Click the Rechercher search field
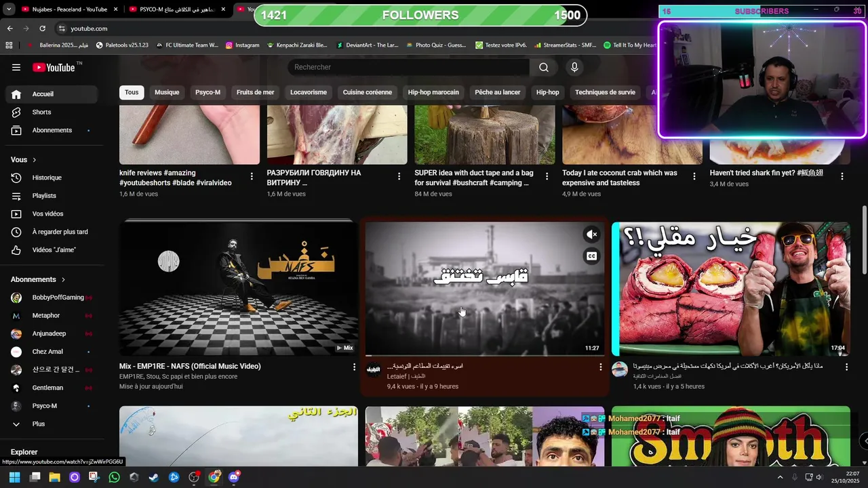This screenshot has height=488, width=868. (x=409, y=67)
